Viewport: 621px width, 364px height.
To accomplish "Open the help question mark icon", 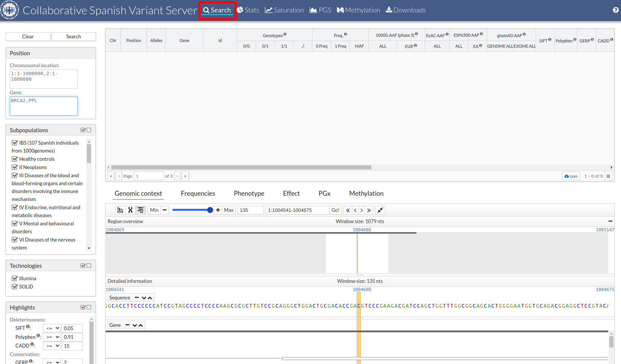I will pyautogui.click(x=615, y=10).
